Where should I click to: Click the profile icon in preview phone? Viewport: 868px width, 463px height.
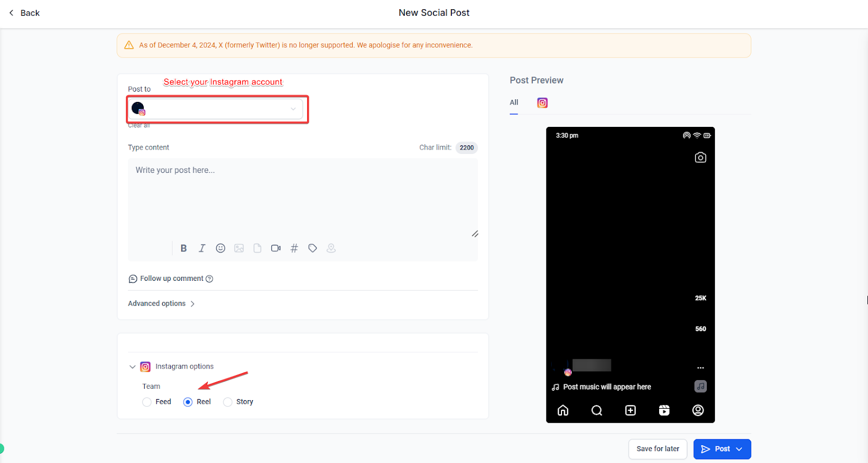[698, 410]
